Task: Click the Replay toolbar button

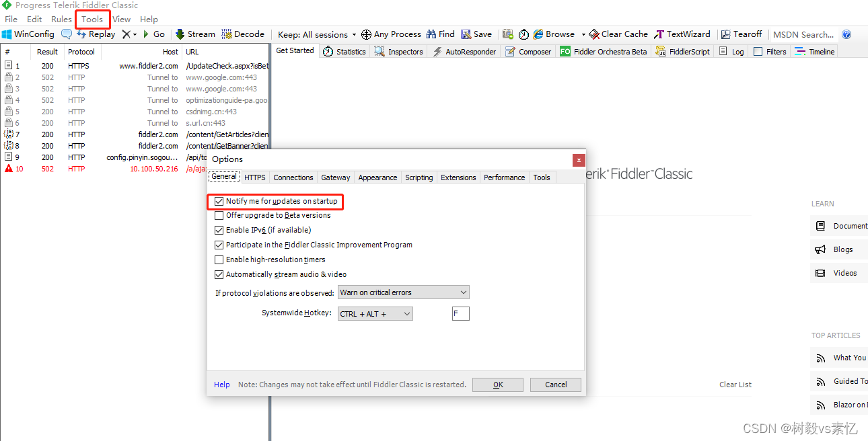Action: coord(96,34)
